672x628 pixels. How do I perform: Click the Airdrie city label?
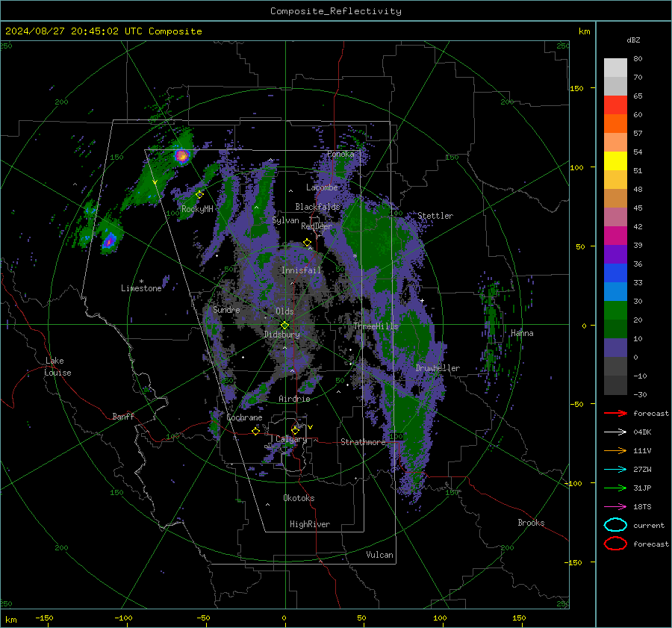[x=294, y=399]
